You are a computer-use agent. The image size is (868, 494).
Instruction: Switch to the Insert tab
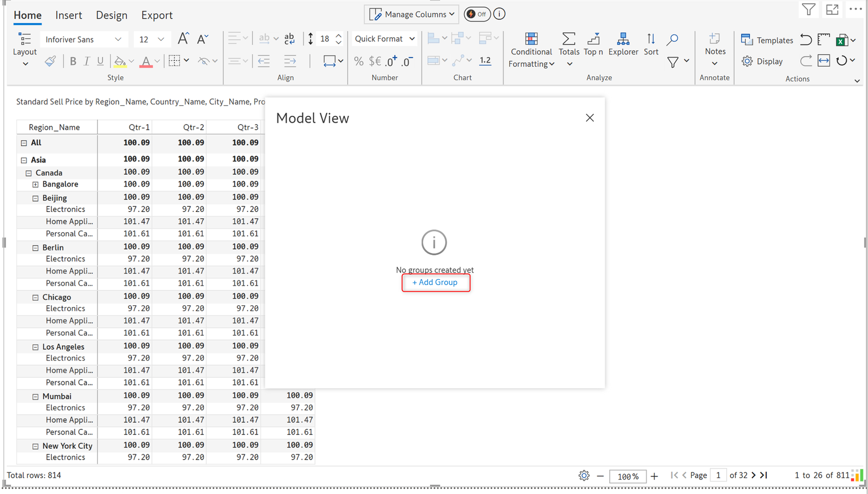coord(68,15)
